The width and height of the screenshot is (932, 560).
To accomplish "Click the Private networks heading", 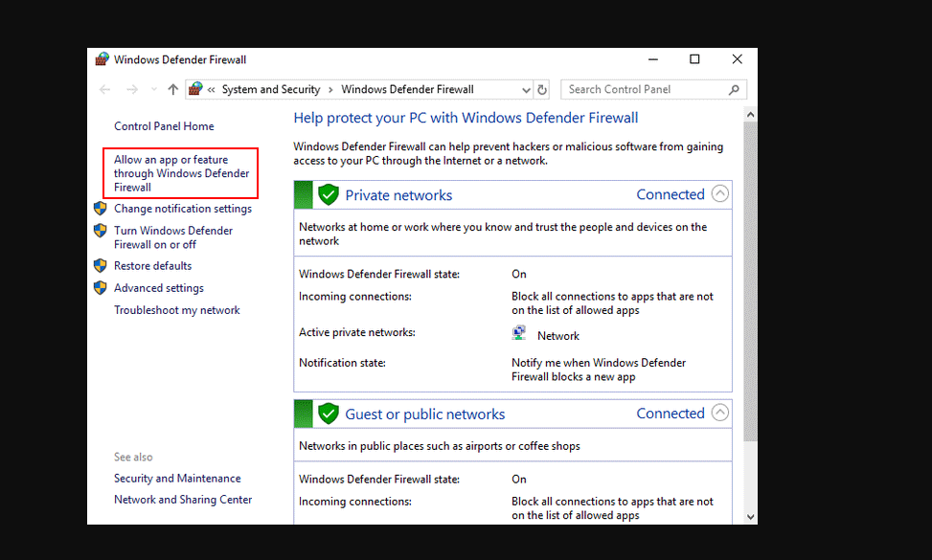I will 398,195.
